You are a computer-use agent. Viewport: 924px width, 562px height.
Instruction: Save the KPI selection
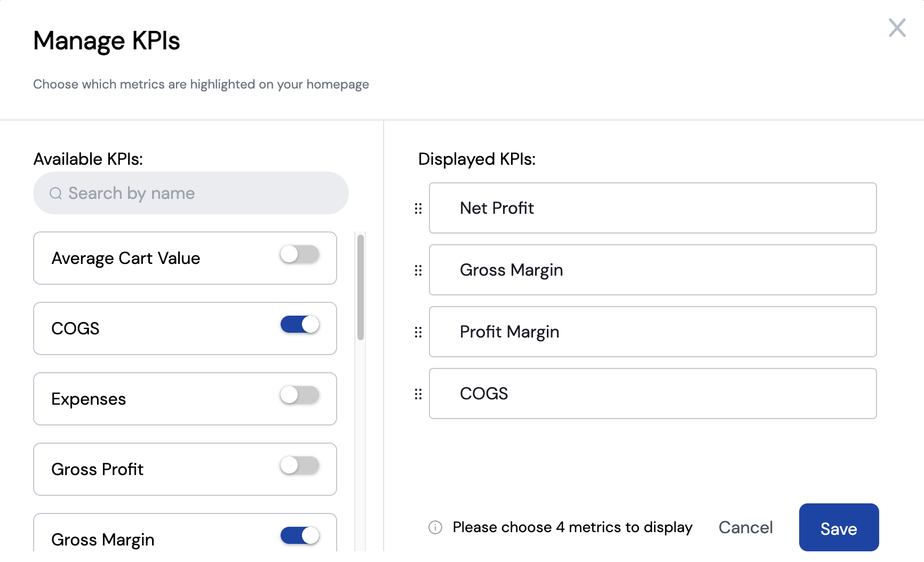tap(839, 527)
